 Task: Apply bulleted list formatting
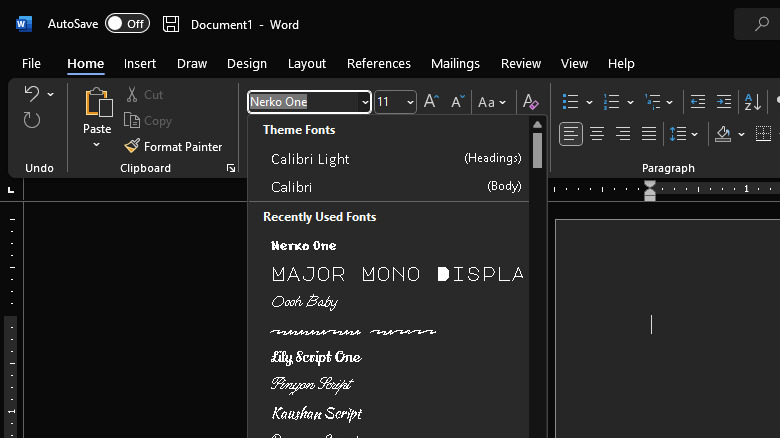click(571, 102)
